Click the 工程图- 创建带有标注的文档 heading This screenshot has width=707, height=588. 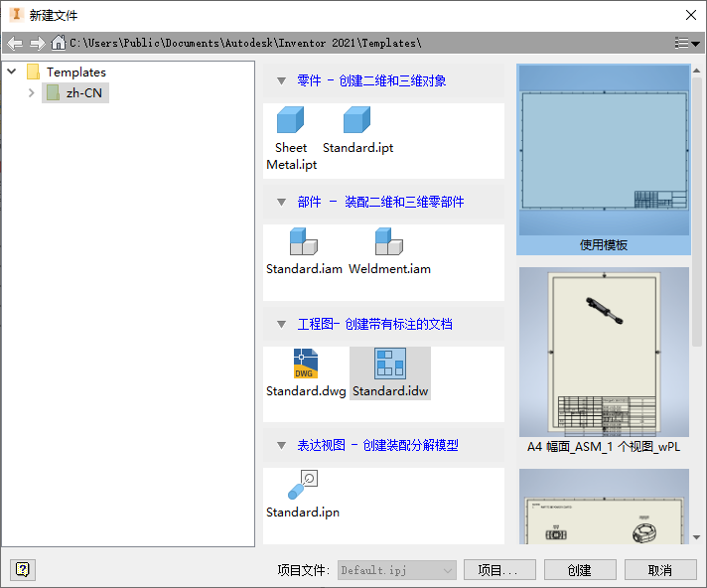click(x=374, y=324)
